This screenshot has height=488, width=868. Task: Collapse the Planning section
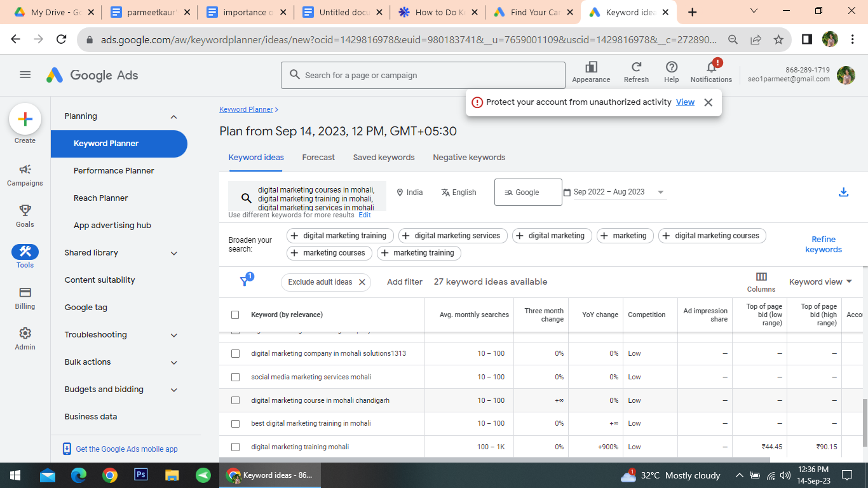pos(174,116)
